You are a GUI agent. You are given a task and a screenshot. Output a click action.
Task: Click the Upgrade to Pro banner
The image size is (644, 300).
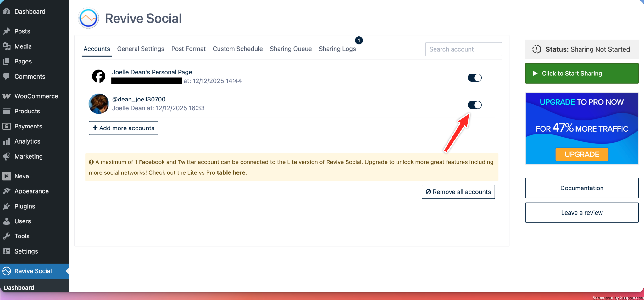pos(582,128)
